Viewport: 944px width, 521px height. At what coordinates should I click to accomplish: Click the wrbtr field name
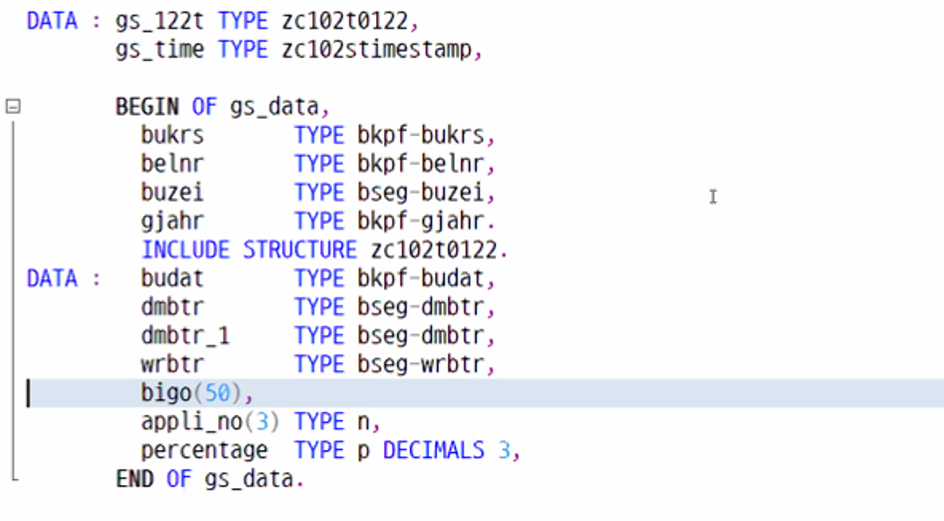click(x=172, y=364)
